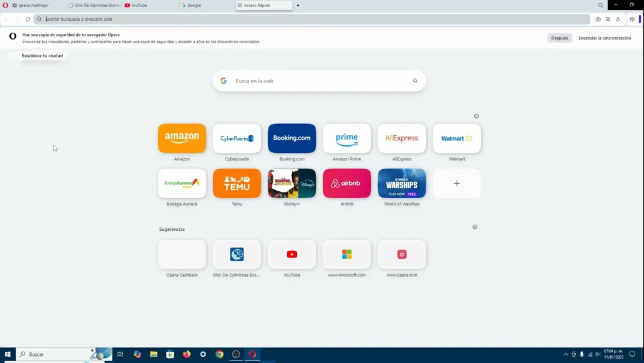
Task: Open the Opera main menu logo
Action: 5,5
